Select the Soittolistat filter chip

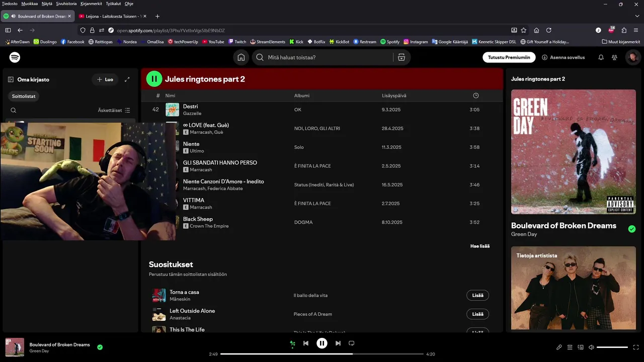[x=24, y=96]
